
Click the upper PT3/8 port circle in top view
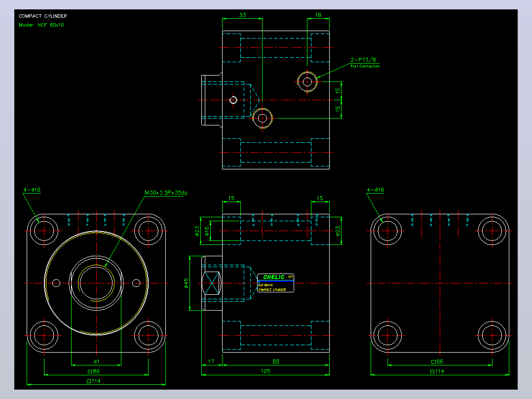coord(307,82)
